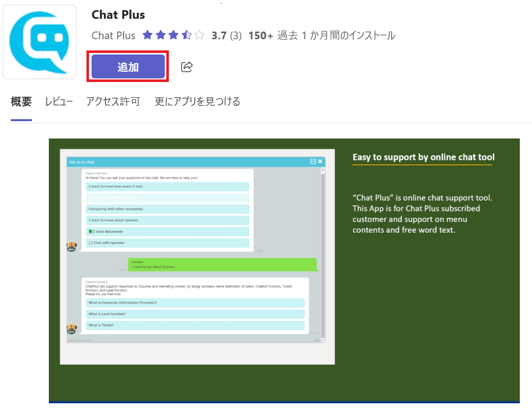The image size is (532, 416).
Task: Click the Chat Plus publisher name
Action: (113, 36)
